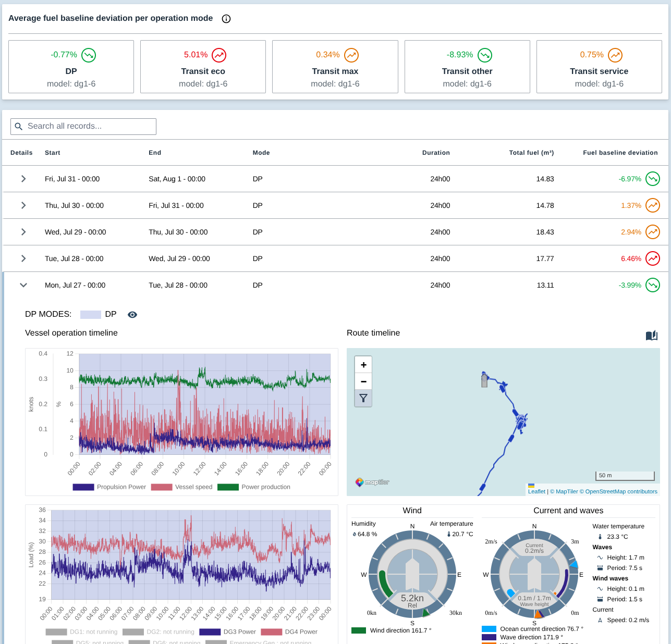Click red trend icon in Jul 28 row
The width and height of the screenshot is (671, 644).
[653, 258]
